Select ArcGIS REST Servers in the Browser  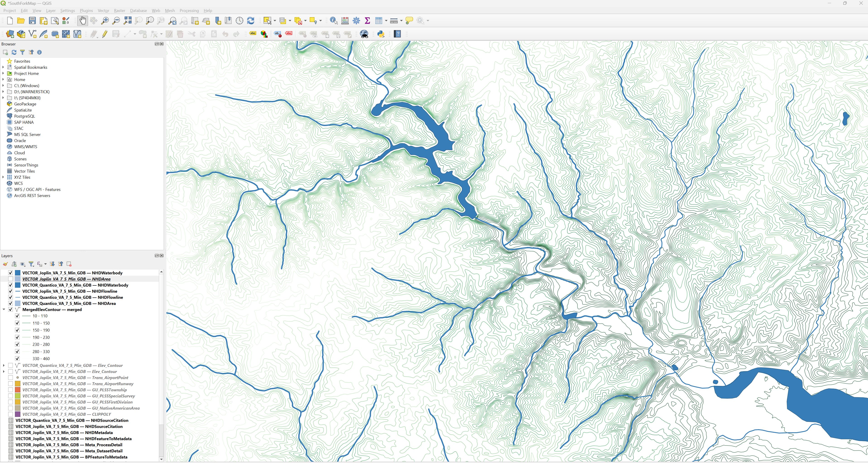pos(32,196)
